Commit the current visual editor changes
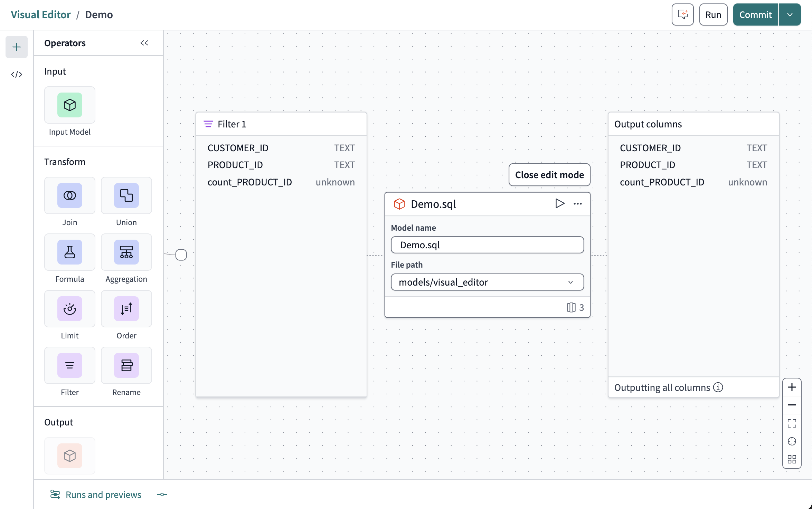The image size is (812, 509). click(x=755, y=15)
